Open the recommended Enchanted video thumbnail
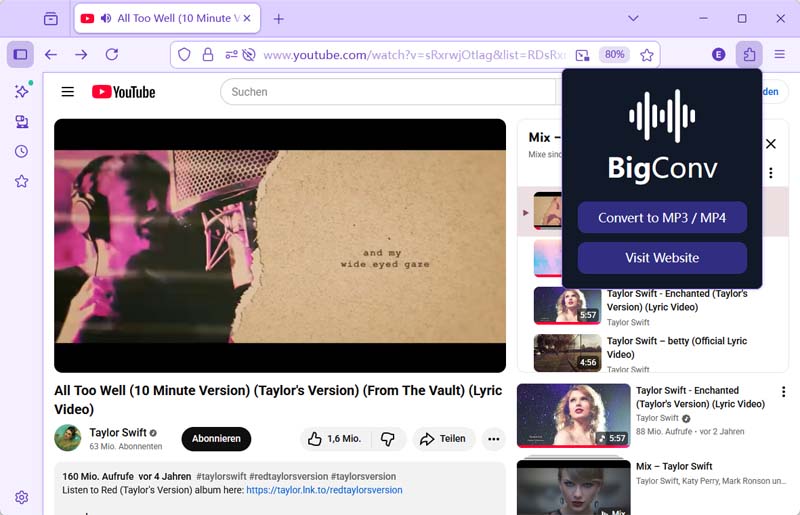The height and width of the screenshot is (515, 800). [573, 415]
